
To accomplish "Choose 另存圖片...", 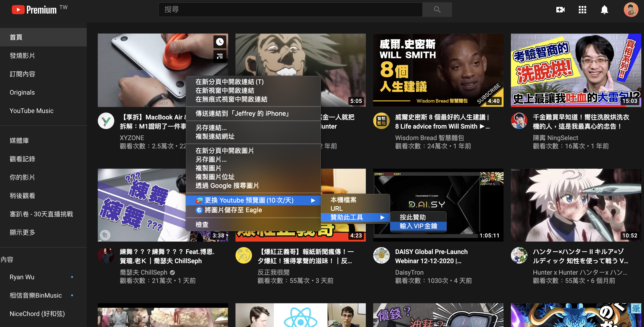I will pyautogui.click(x=253, y=160).
